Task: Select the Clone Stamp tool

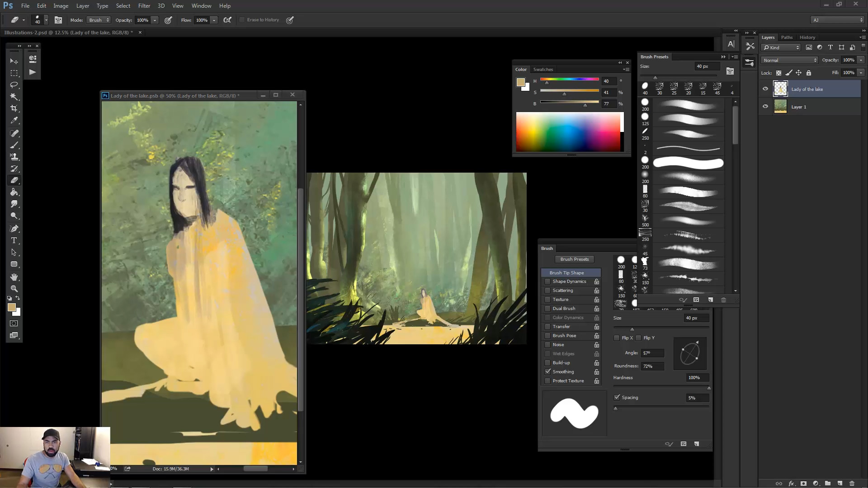Action: tap(14, 157)
